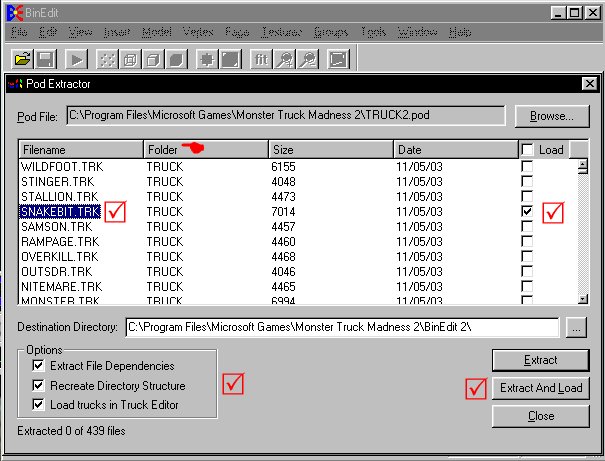The image size is (605, 461).
Task: Click the zoom in magnifier icon
Action: point(285,59)
